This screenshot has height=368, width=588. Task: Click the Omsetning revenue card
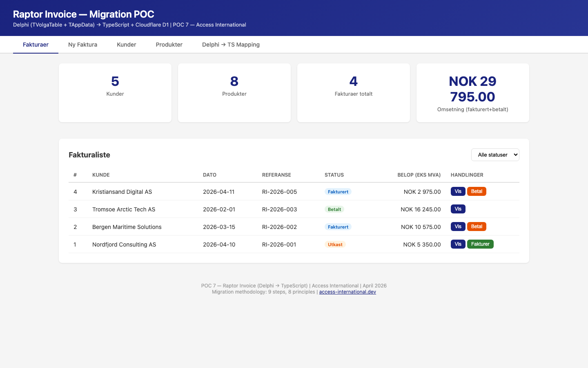(x=473, y=93)
